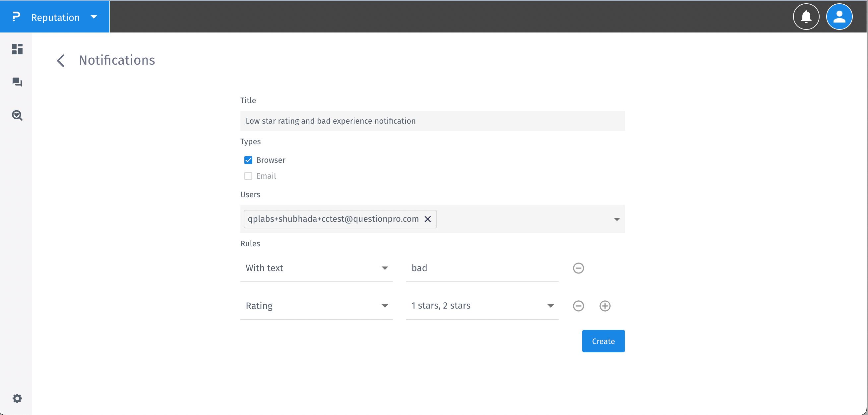Open the Settings gear at the sidebar bottom
The image size is (868, 415).
(x=17, y=398)
